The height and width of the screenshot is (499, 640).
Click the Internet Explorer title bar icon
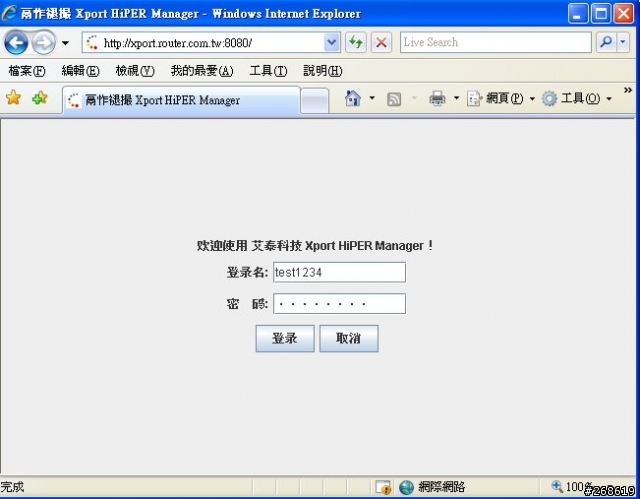9,13
